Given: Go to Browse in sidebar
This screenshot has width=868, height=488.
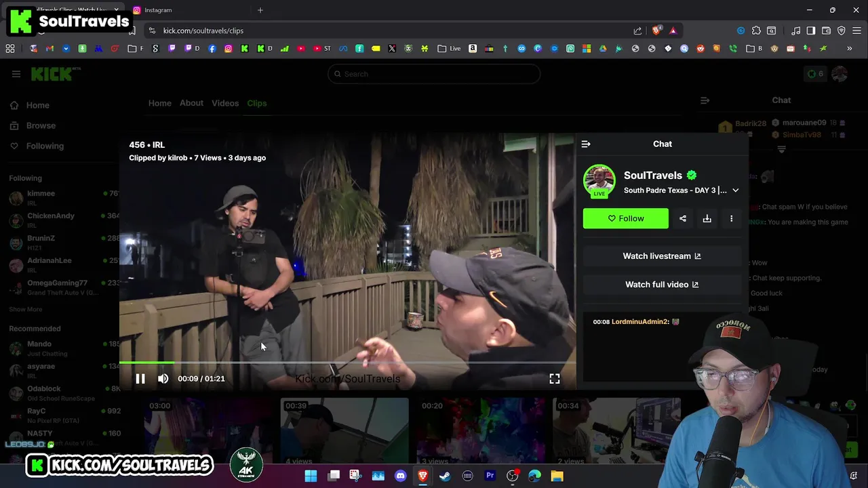Looking at the screenshot, I should pyautogui.click(x=33, y=125).
